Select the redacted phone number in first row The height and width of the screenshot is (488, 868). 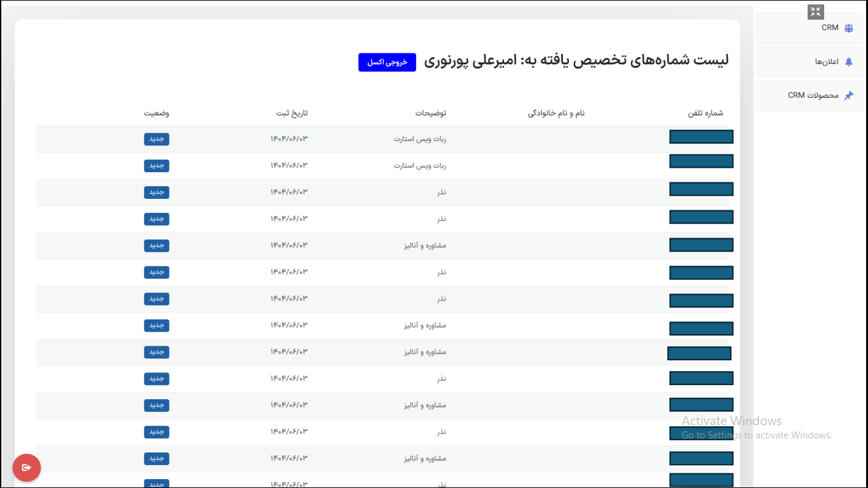coord(701,137)
